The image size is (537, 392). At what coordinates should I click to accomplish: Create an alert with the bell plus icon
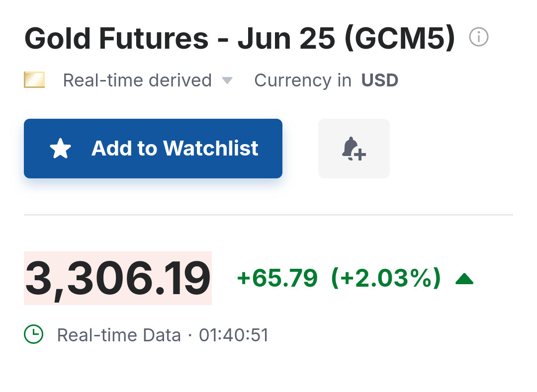point(354,149)
